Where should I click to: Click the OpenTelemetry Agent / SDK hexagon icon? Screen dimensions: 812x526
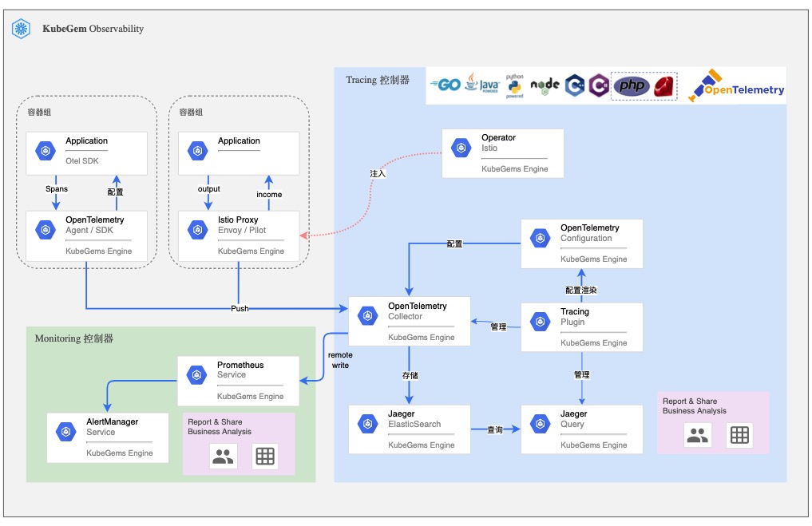(46, 230)
